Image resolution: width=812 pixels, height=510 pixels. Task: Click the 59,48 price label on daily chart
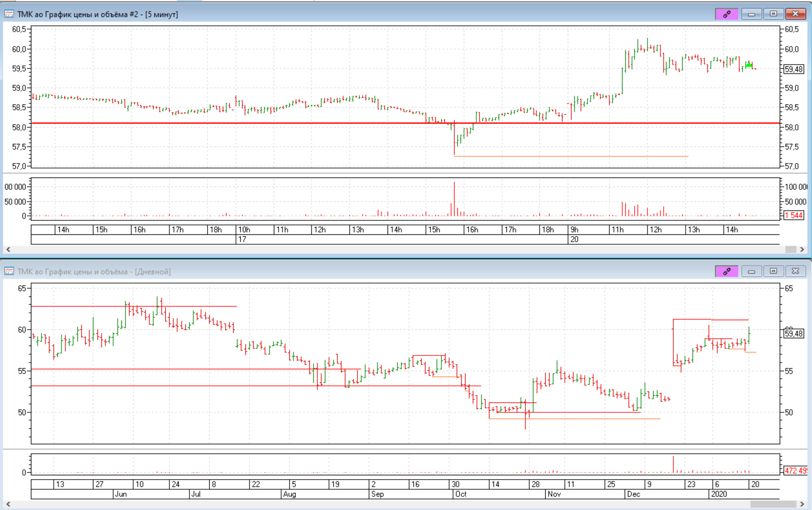point(794,334)
